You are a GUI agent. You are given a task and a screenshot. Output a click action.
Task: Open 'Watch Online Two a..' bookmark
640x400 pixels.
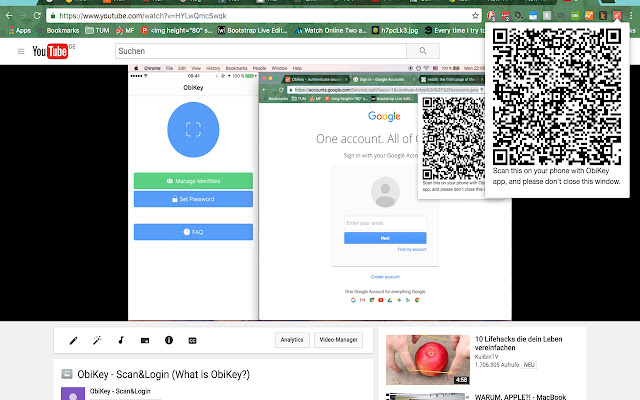coord(331,30)
